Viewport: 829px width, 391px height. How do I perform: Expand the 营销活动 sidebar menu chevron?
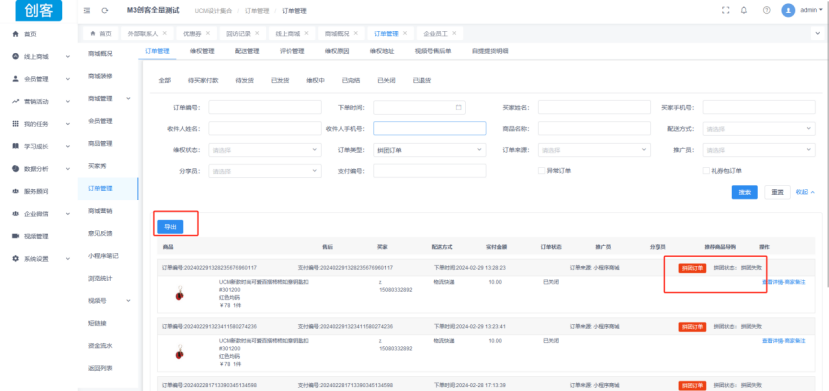pyautogui.click(x=68, y=101)
